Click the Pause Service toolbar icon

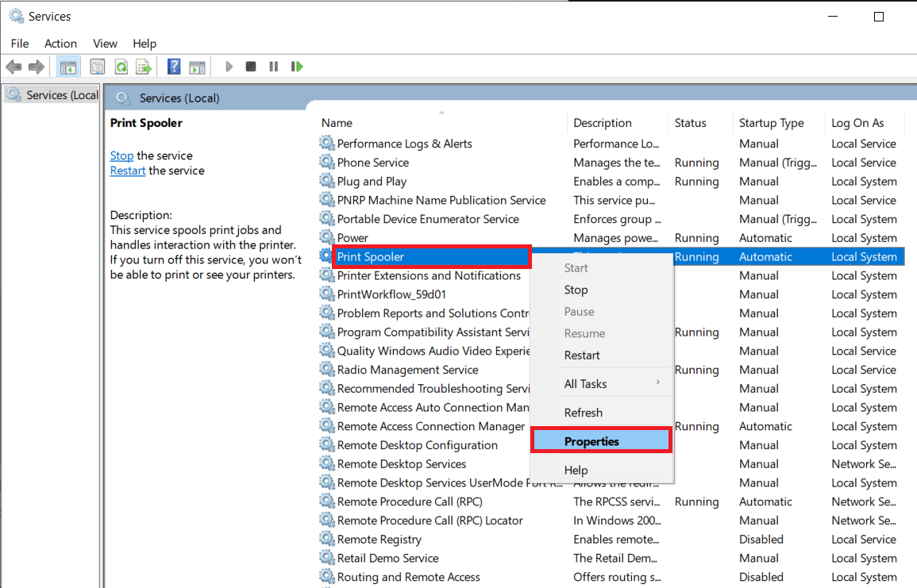click(274, 67)
